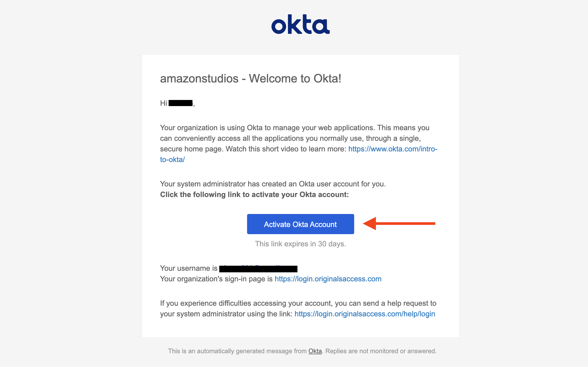This screenshot has height=367, width=588.
Task: Click the 'Welcome to Okta!' heading
Action: [x=251, y=78]
